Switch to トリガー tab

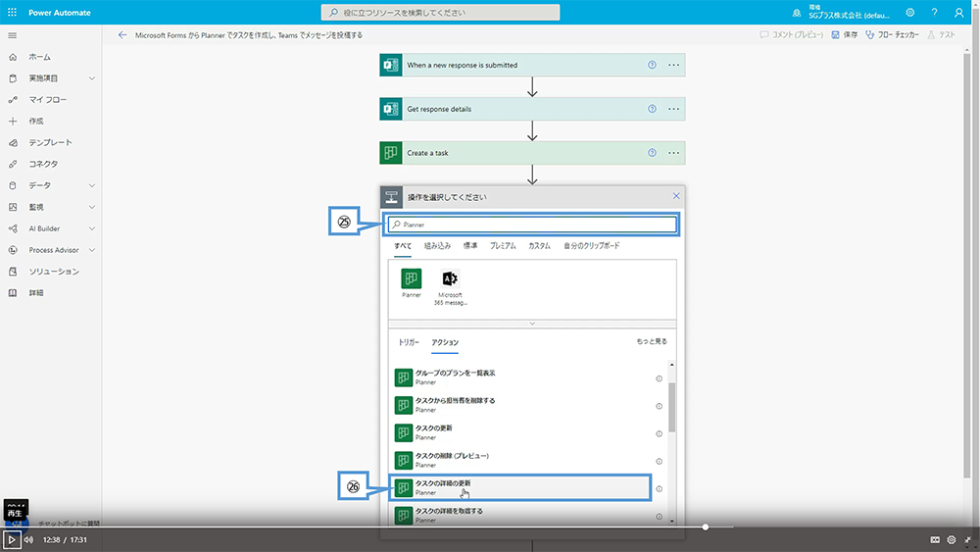409,342
